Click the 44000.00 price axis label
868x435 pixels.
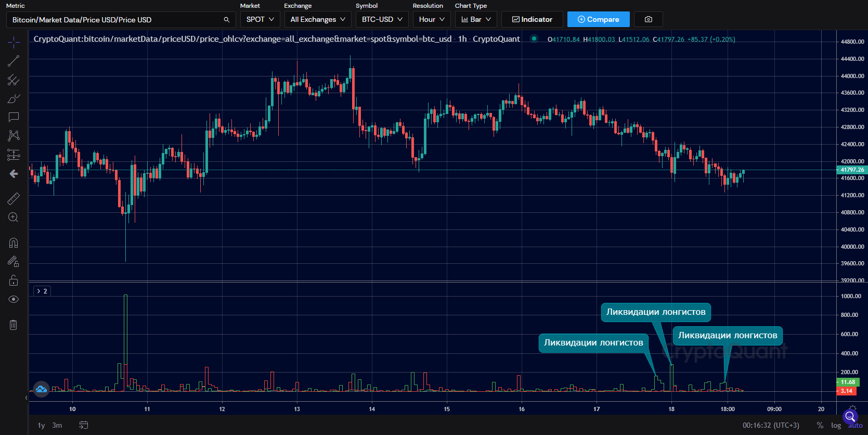852,76
